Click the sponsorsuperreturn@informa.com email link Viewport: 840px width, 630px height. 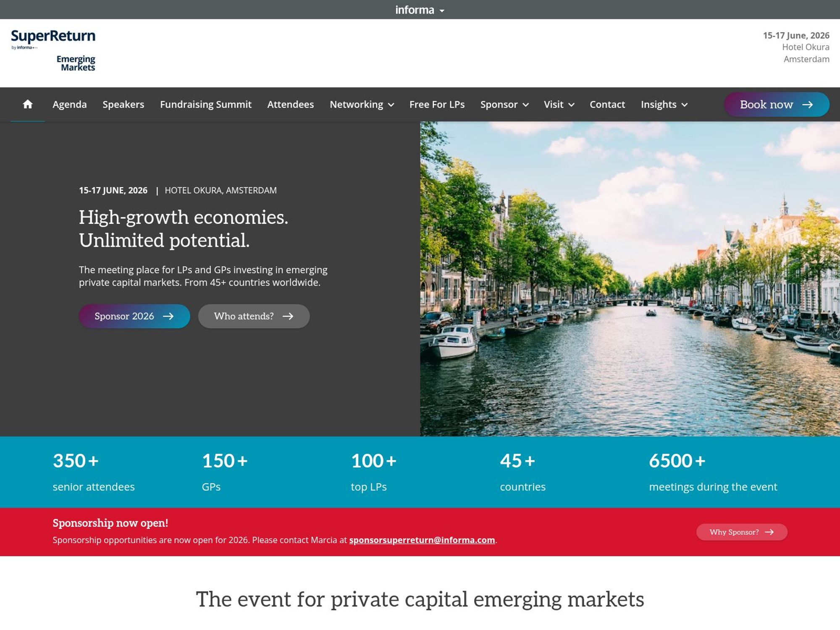[x=421, y=540]
